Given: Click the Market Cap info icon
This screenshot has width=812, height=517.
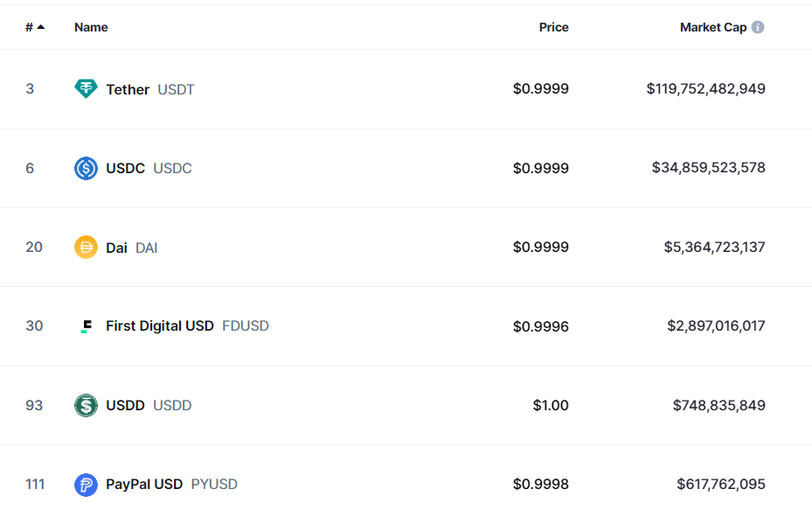Looking at the screenshot, I should [758, 27].
